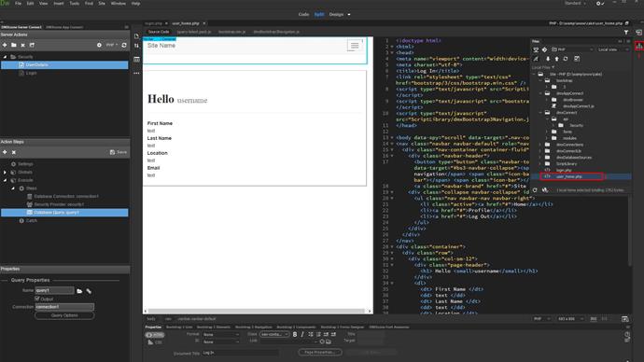This screenshot has height=362, width=644.
Task: Click the expand Files panel icon
Action: [x=577, y=59]
